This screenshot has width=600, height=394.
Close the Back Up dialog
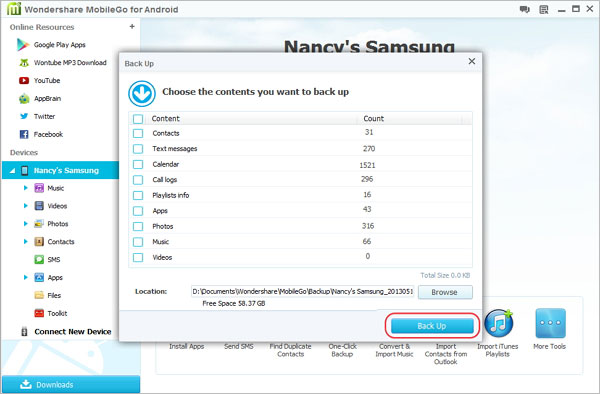tap(472, 61)
